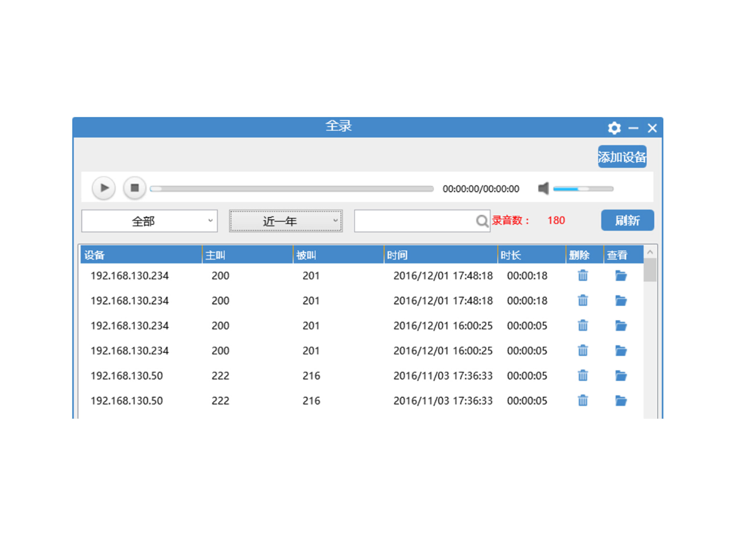Delete the first 17:48:18 recording
Image resolution: width=730 pixels, height=560 pixels.
click(583, 276)
